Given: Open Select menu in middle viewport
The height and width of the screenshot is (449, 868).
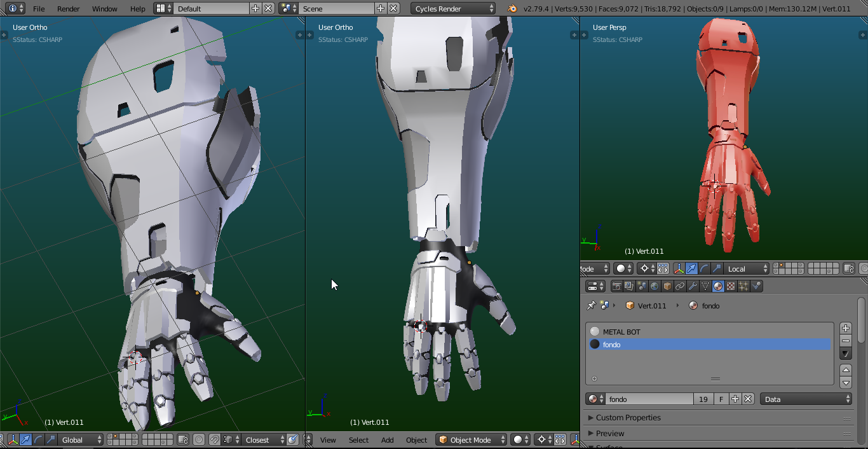Looking at the screenshot, I should tap(358, 439).
